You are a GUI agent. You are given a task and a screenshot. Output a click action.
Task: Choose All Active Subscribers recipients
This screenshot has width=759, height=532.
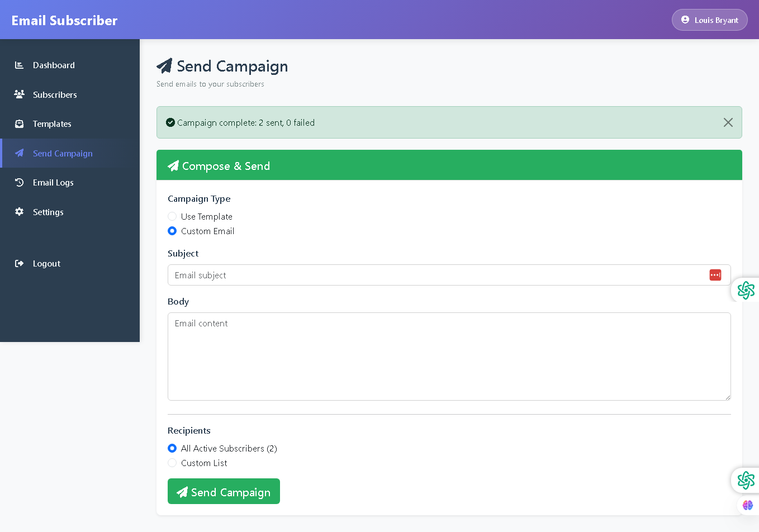172,448
